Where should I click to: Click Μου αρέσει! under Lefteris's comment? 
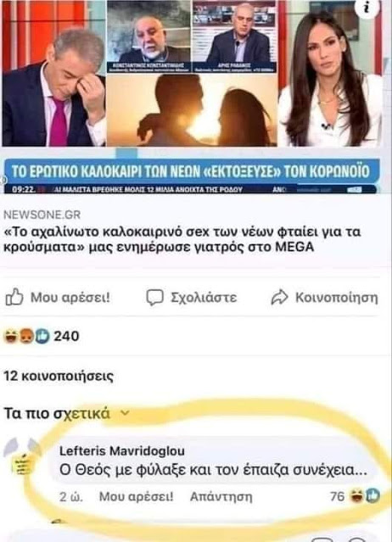tap(137, 497)
